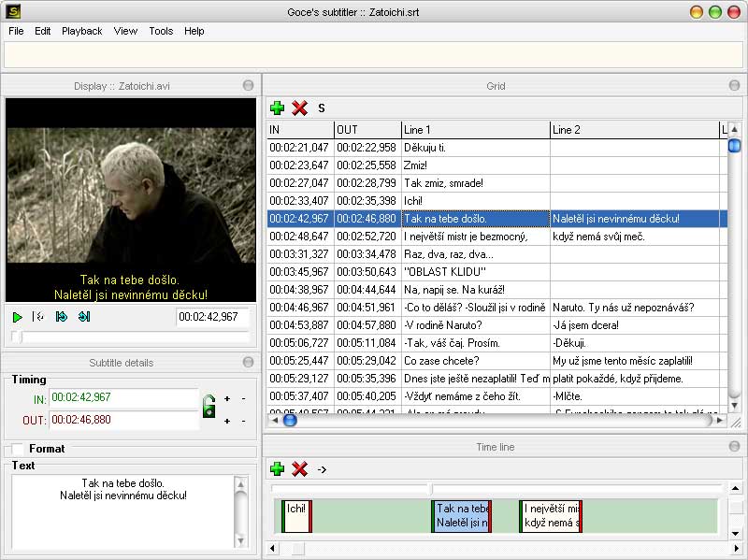Click the cell '-Mlčte.'
The height and width of the screenshot is (560, 748).
(x=635, y=396)
